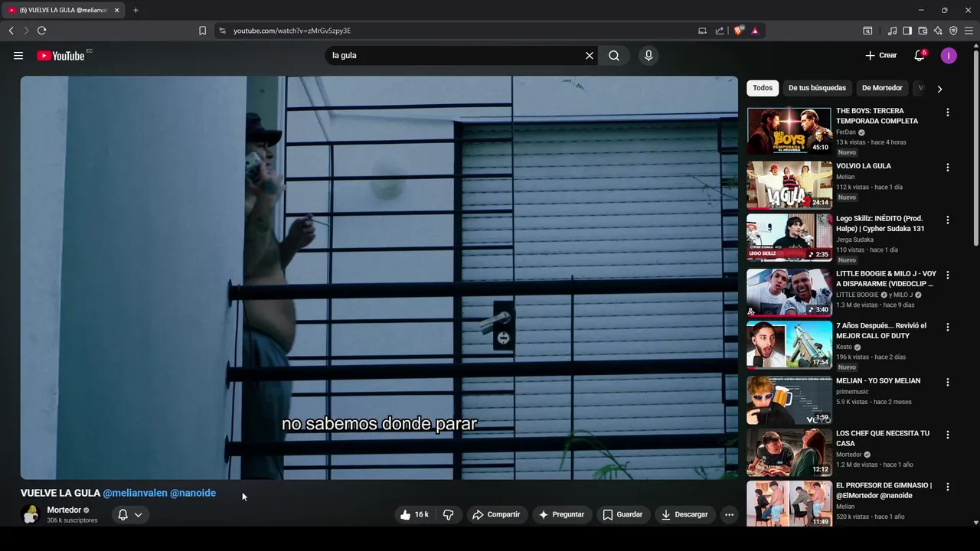The height and width of the screenshot is (551, 980).
Task: Download the video with Descargar
Action: pyautogui.click(x=684, y=515)
